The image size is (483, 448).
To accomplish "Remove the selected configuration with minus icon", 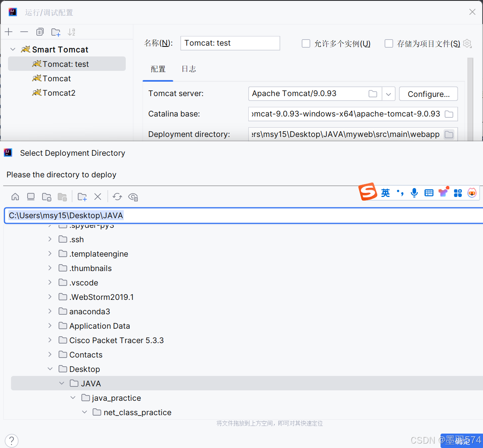I will 24,32.
